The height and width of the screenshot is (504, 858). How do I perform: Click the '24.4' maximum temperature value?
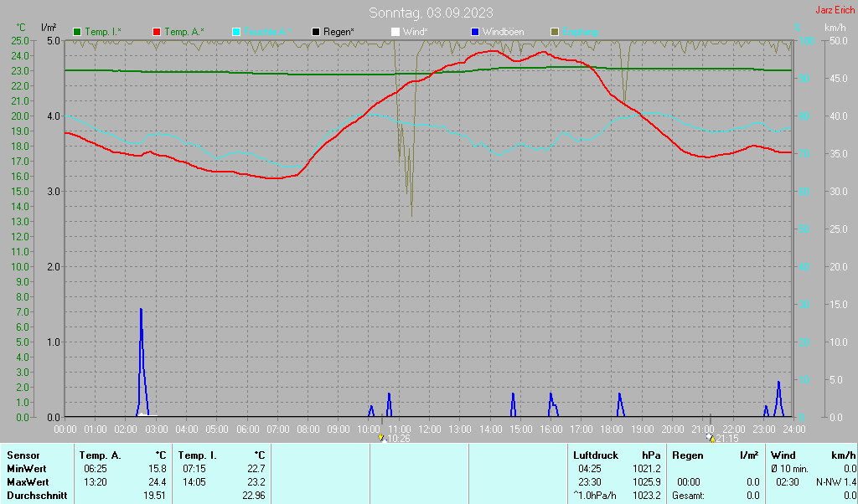pyautogui.click(x=157, y=483)
